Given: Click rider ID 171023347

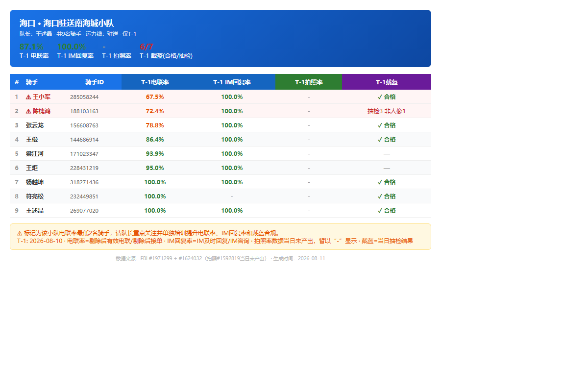Looking at the screenshot, I should pos(84,154).
